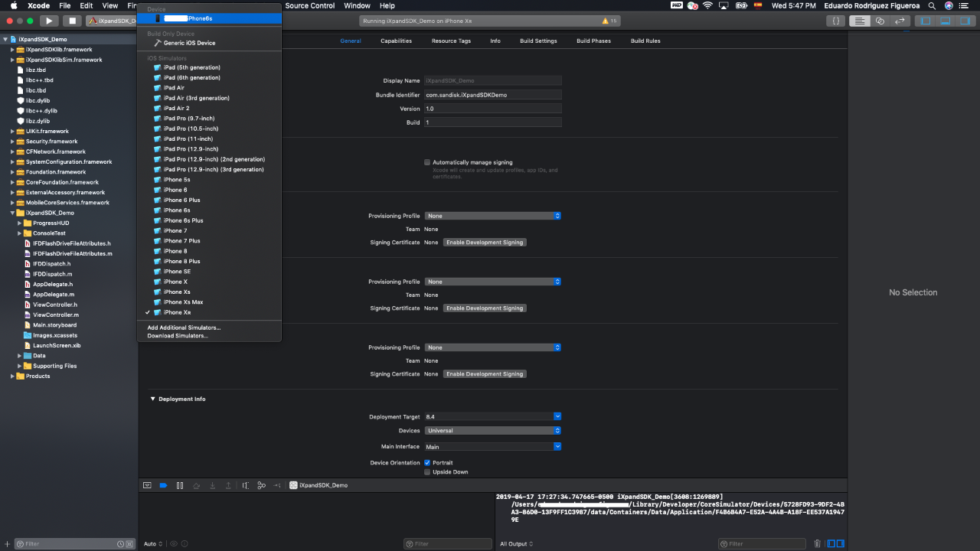980x551 pixels.
Task: Stop the running app with the Stop button
Action: coord(72,21)
